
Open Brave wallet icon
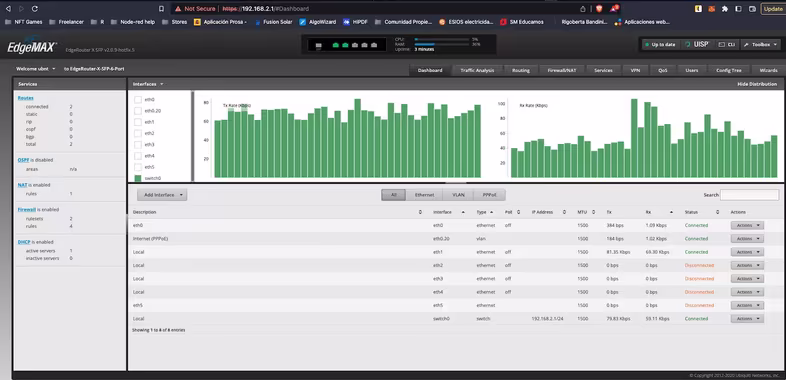pyautogui.click(x=752, y=9)
